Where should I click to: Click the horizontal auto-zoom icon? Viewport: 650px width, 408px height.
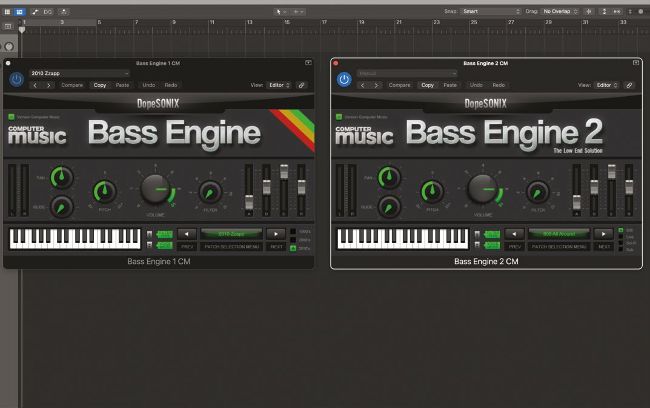[x=617, y=12]
